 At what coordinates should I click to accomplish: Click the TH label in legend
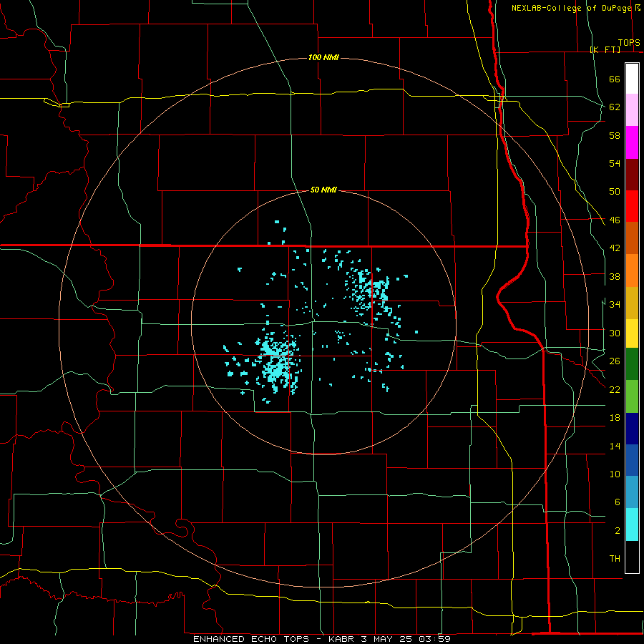coord(615,559)
